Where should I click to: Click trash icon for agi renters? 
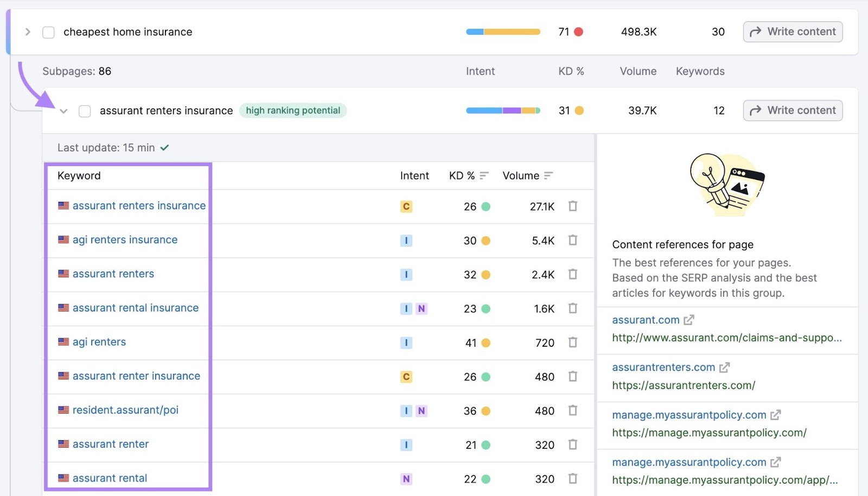[572, 342]
